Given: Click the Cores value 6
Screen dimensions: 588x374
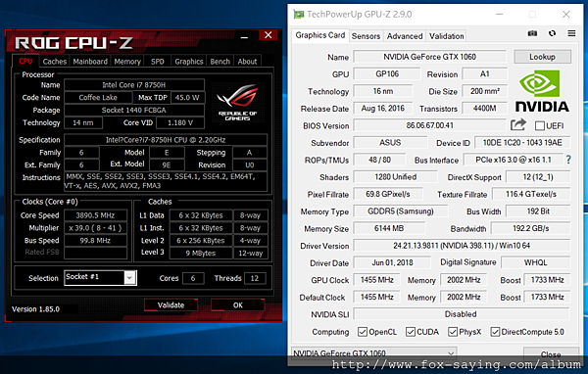Looking at the screenshot, I should (193, 278).
